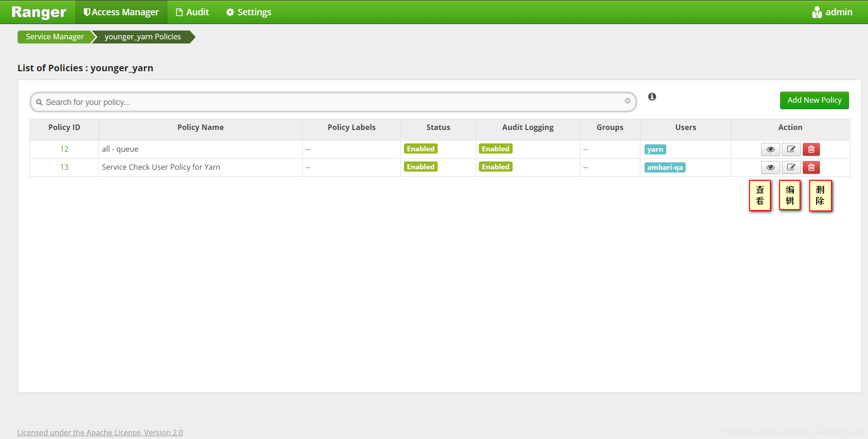This screenshot has height=439, width=868.
Task: Click the Audit Logging Enabled badge for policy 13
Action: [x=495, y=167]
